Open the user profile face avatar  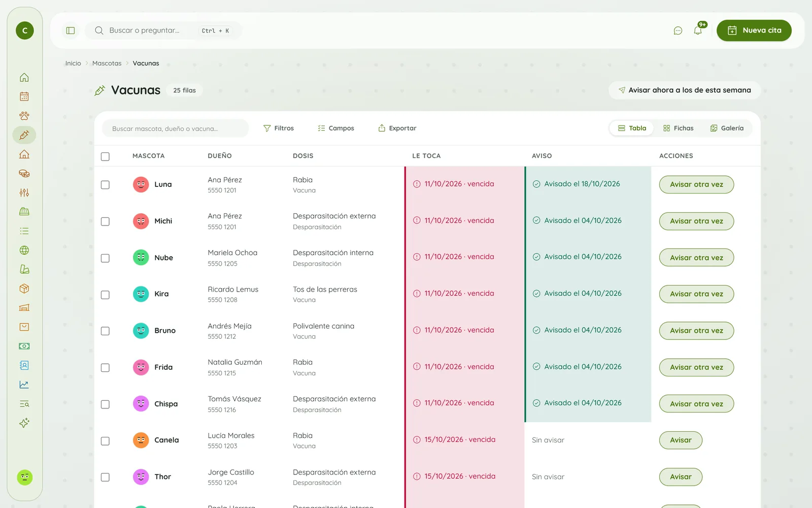[x=25, y=477]
